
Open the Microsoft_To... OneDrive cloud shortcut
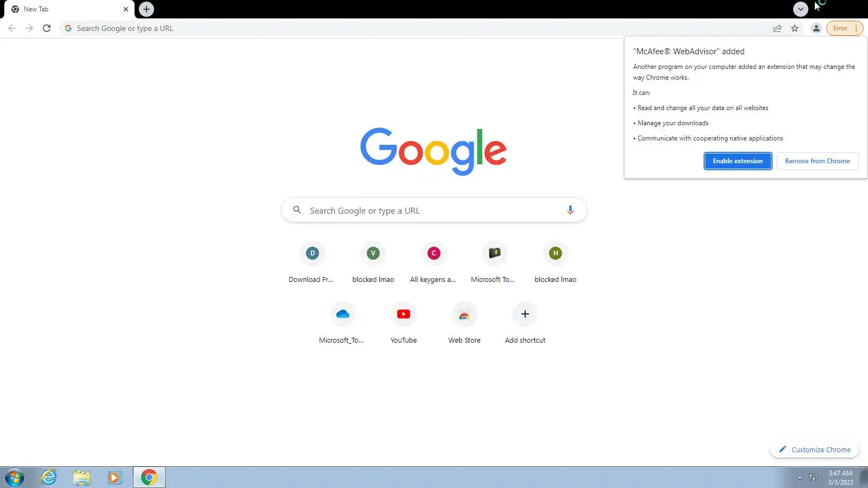click(342, 324)
